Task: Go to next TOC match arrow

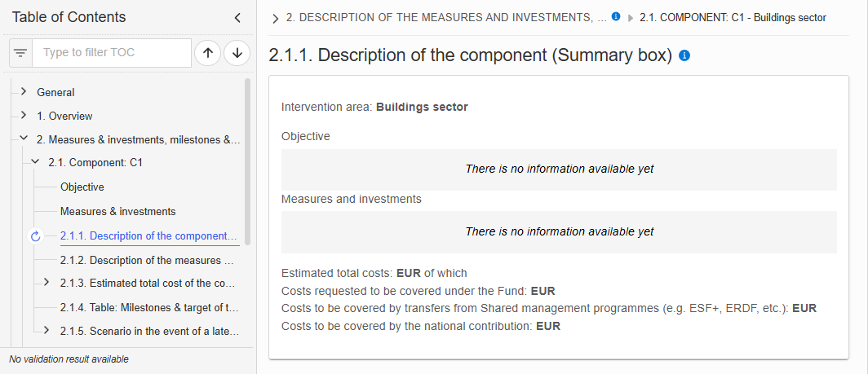Action: (x=237, y=53)
